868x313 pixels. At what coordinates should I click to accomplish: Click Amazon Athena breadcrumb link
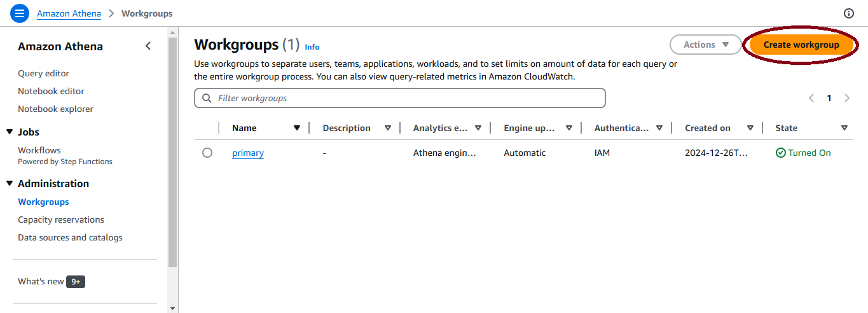(69, 13)
